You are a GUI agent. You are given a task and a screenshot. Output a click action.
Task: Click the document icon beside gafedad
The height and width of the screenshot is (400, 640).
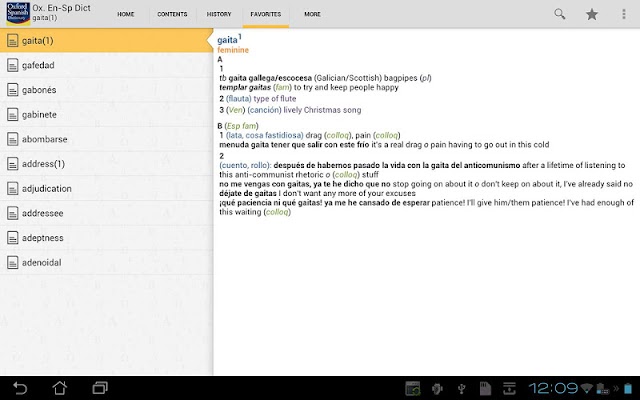tap(13, 65)
